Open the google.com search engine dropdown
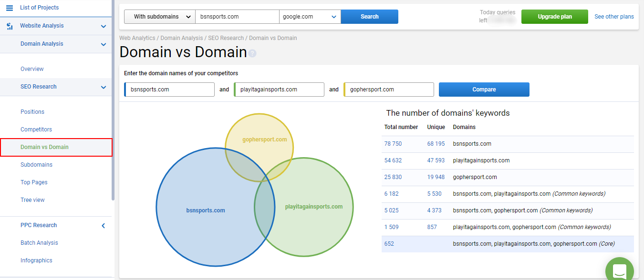This screenshot has height=280, width=644. tap(310, 17)
